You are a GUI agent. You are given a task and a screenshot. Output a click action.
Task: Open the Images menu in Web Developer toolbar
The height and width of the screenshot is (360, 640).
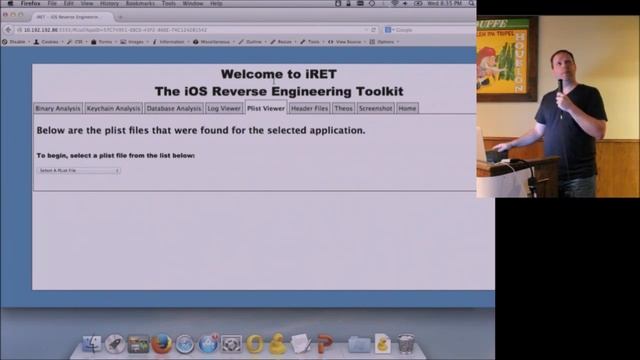(135, 42)
